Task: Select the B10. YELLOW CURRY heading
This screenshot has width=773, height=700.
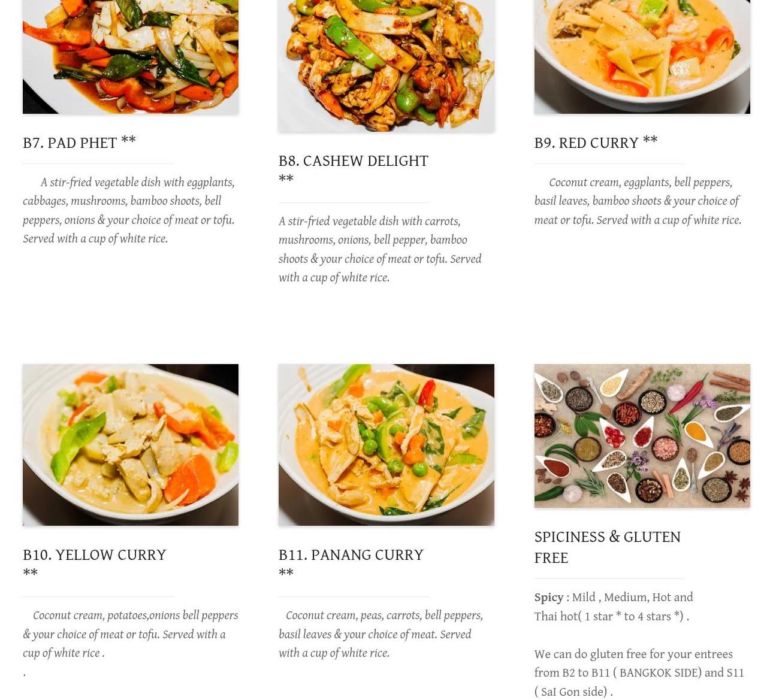Action: 95,564
